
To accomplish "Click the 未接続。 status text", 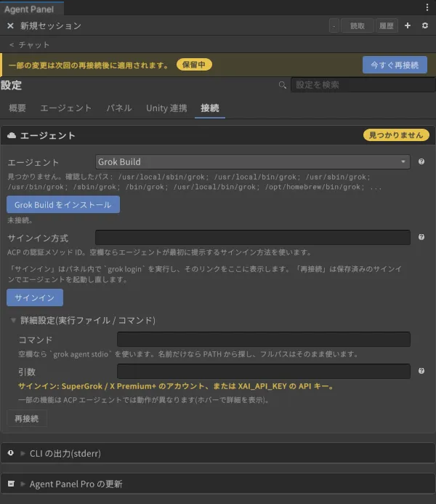I will click(x=20, y=220).
